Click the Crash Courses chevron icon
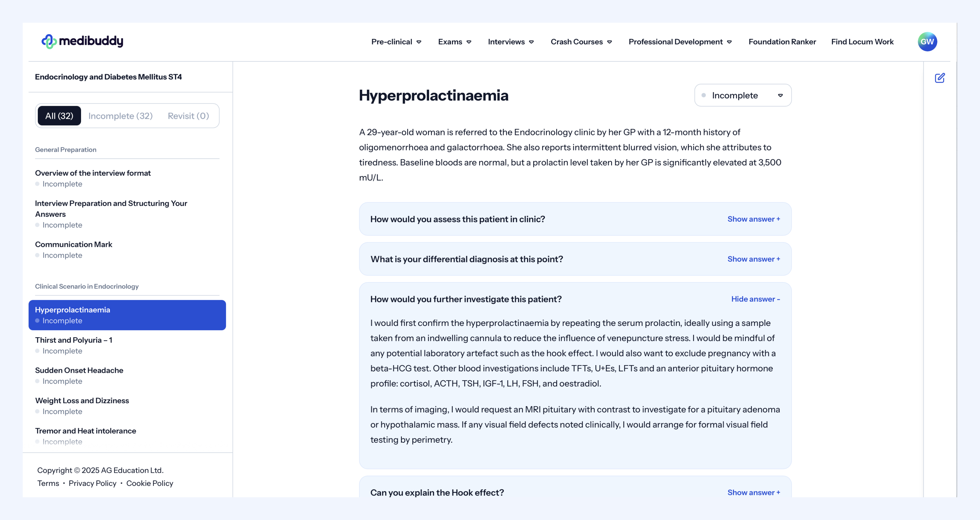This screenshot has width=980, height=520. coord(609,42)
